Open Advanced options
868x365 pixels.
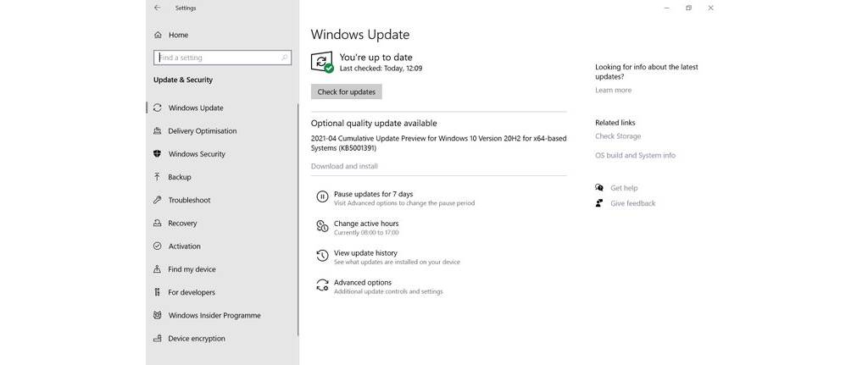pos(363,283)
